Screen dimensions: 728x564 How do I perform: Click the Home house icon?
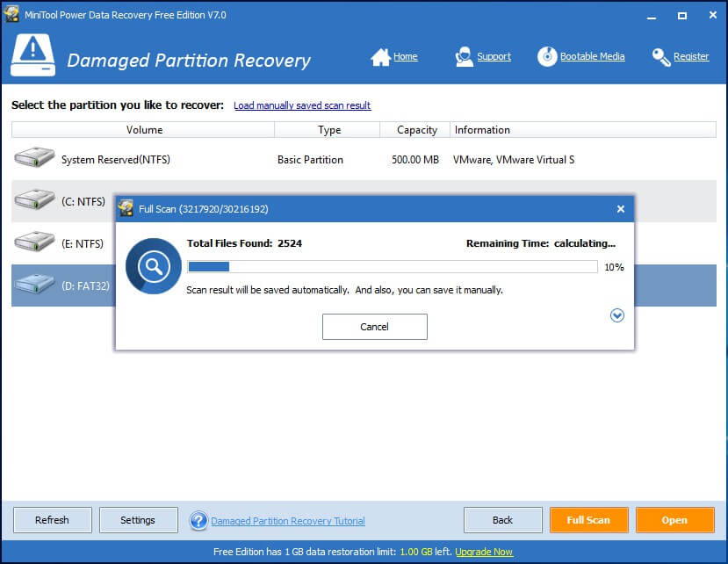tap(380, 57)
